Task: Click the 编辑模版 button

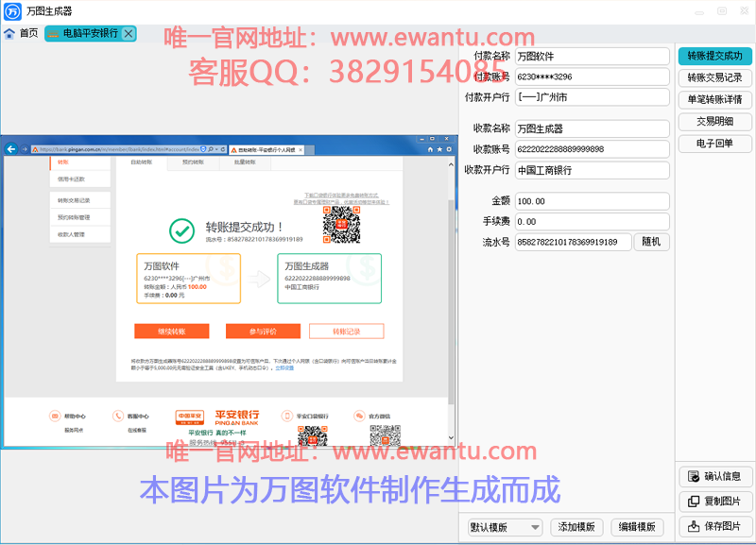Action: (637, 527)
